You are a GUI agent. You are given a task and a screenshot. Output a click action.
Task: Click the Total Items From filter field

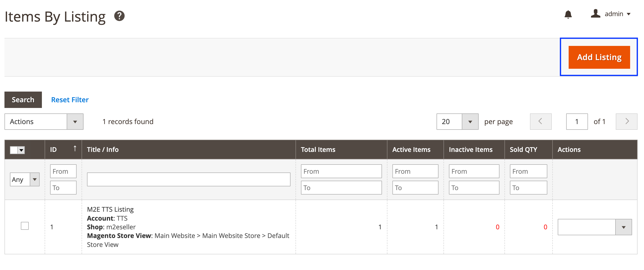pos(341,171)
